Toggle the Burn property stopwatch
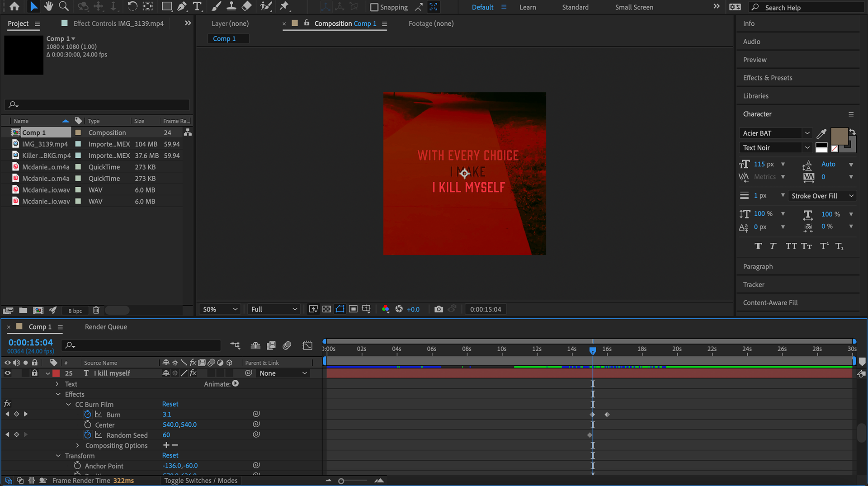This screenshot has width=868, height=486. 88,414
